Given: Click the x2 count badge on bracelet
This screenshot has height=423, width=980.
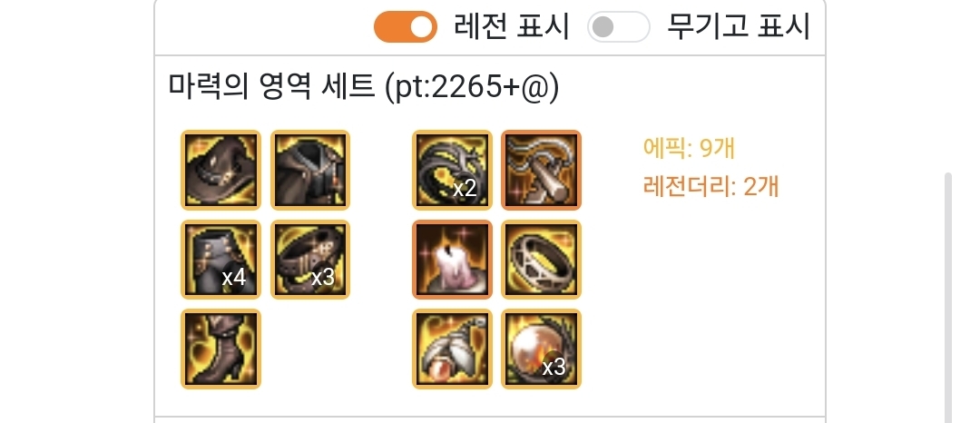Looking at the screenshot, I should click(x=465, y=189).
